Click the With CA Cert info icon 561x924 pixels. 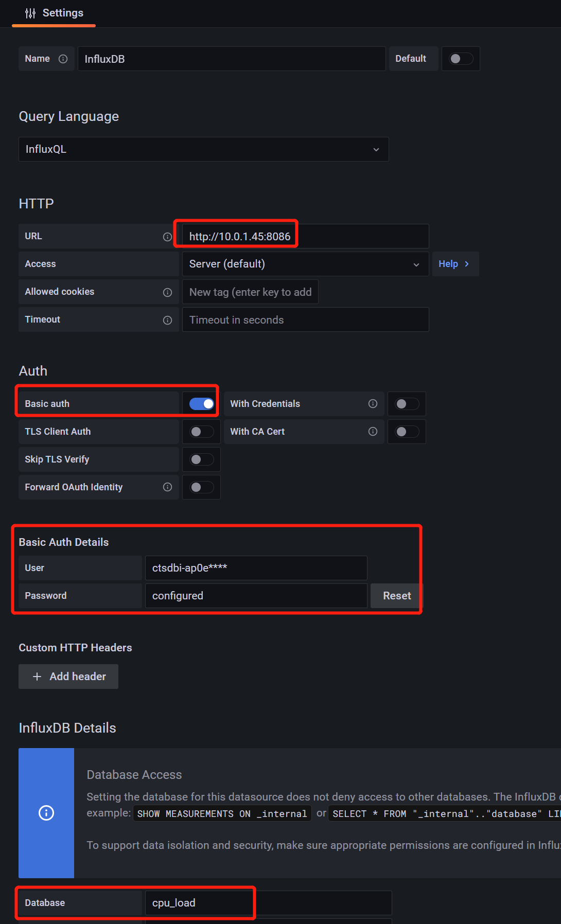point(373,432)
